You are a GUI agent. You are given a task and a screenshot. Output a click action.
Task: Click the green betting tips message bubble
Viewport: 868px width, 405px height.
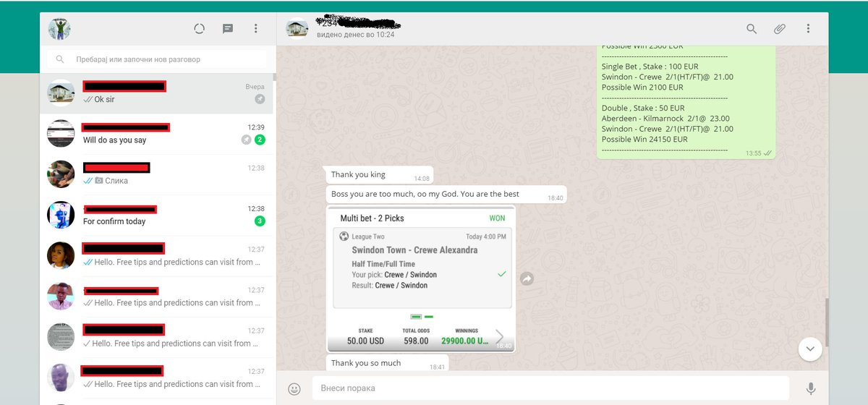pos(686,101)
